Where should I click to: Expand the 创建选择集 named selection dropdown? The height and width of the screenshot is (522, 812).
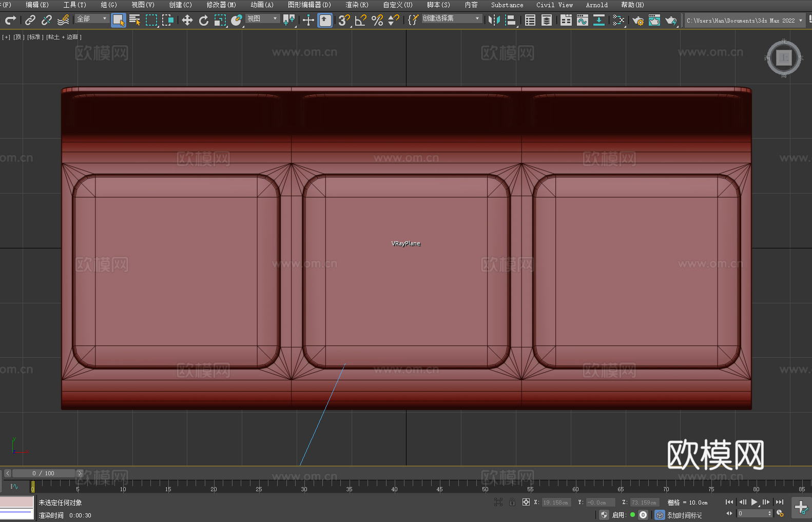(452, 18)
